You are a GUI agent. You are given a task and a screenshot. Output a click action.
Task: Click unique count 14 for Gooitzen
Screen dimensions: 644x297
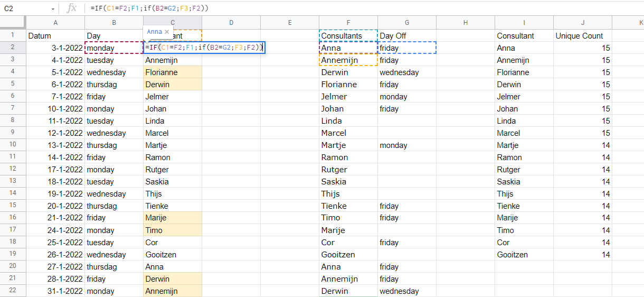(x=583, y=255)
